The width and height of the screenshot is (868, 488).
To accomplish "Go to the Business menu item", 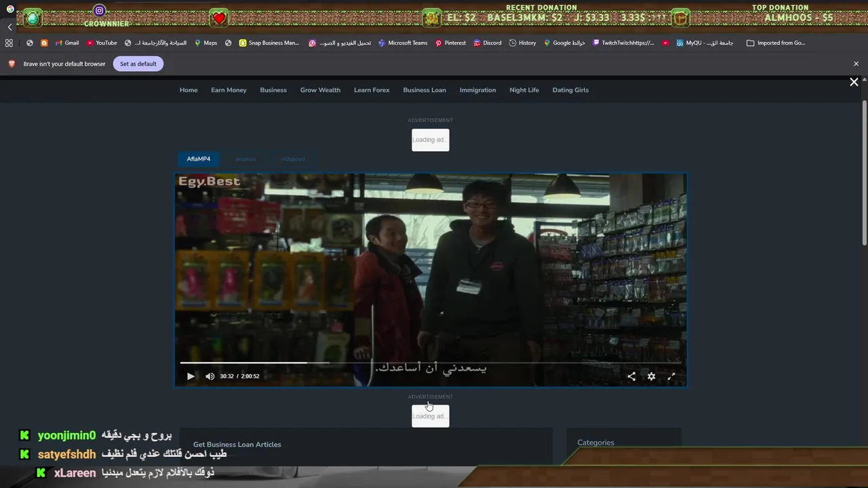I will click(273, 89).
